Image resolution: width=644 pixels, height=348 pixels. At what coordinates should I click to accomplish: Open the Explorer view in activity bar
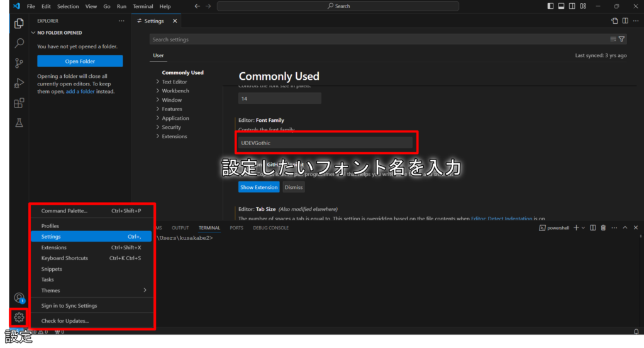[19, 23]
